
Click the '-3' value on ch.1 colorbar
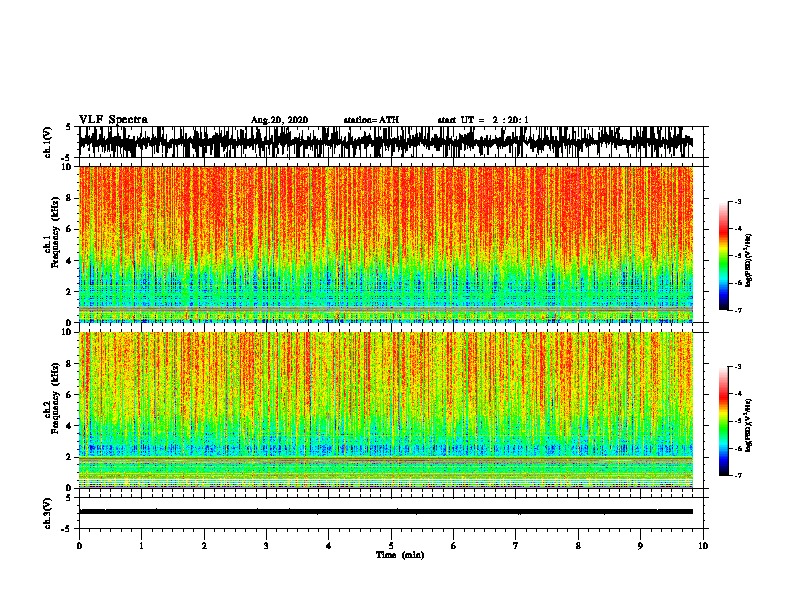pyautogui.click(x=737, y=202)
